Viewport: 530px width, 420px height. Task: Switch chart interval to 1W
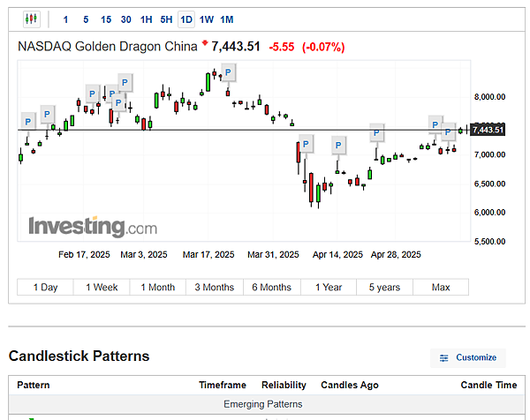click(207, 19)
